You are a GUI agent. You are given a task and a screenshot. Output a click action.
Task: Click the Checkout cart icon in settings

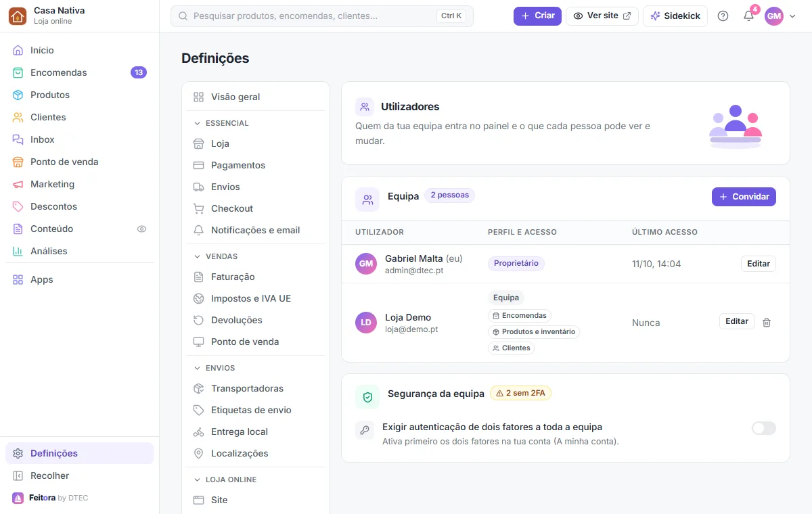pyautogui.click(x=198, y=208)
